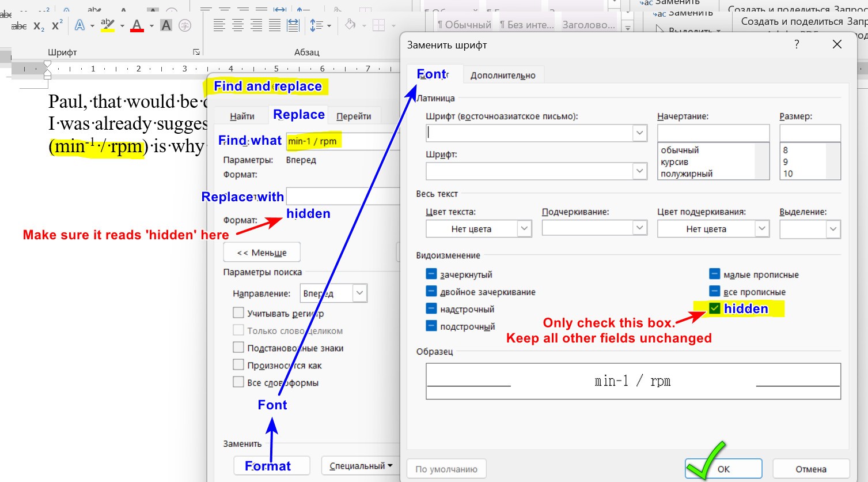Viewport: 868px width, 482px height.
Task: Open the Цвет подчеркивания dropdown
Action: click(713, 229)
